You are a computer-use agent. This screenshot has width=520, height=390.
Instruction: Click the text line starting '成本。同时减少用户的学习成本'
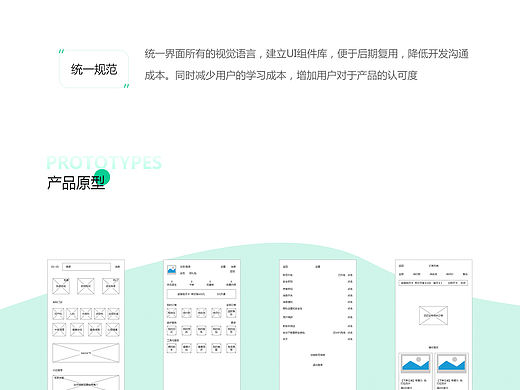(x=281, y=75)
